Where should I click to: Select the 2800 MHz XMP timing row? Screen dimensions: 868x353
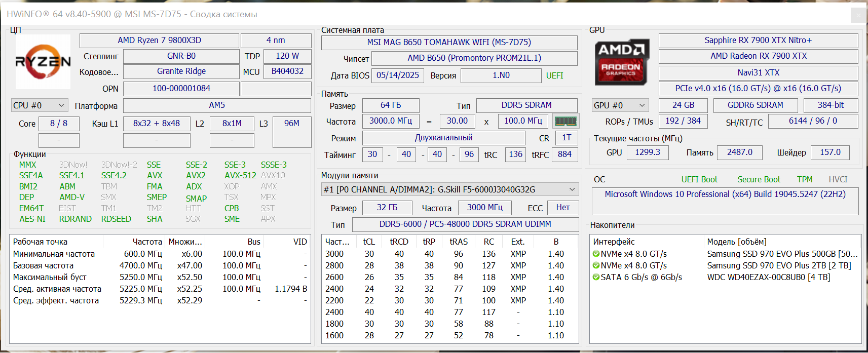[449, 265]
